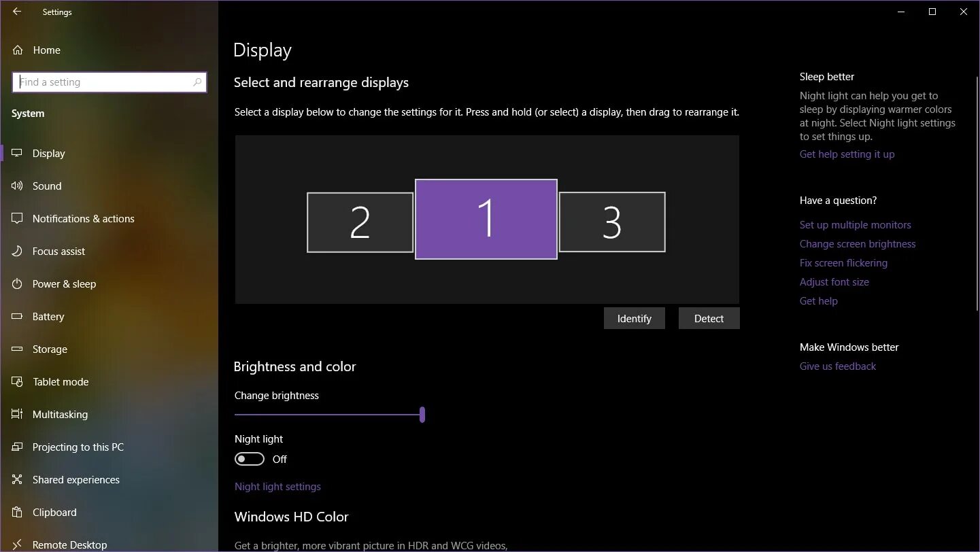The image size is (980, 552).
Task: Open Get help setting it up link
Action: (847, 154)
